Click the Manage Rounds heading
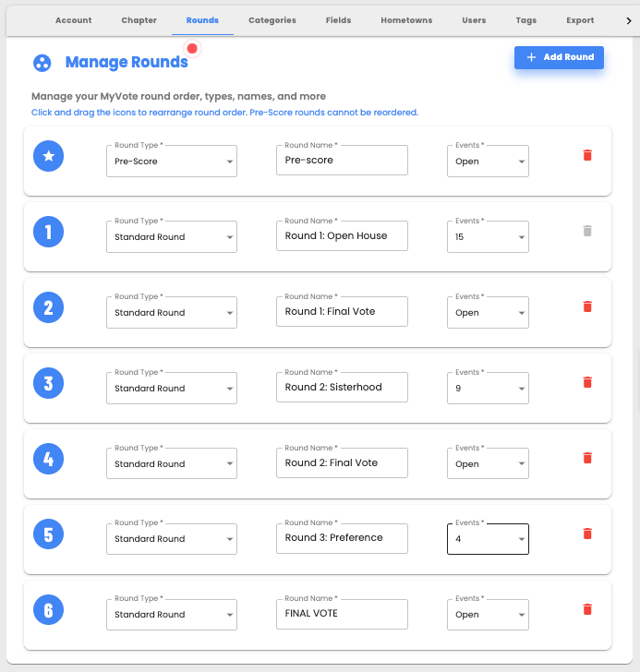 coord(127,62)
